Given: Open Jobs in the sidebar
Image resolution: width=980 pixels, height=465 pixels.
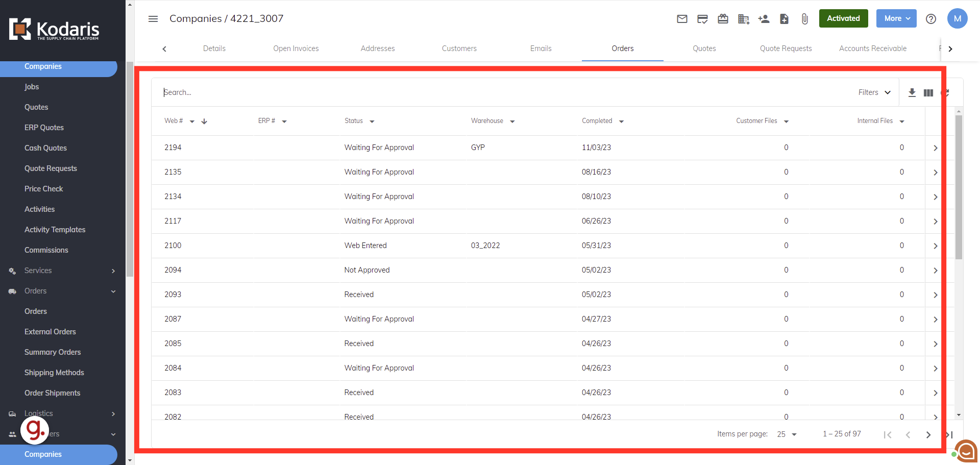Looking at the screenshot, I should click(32, 87).
